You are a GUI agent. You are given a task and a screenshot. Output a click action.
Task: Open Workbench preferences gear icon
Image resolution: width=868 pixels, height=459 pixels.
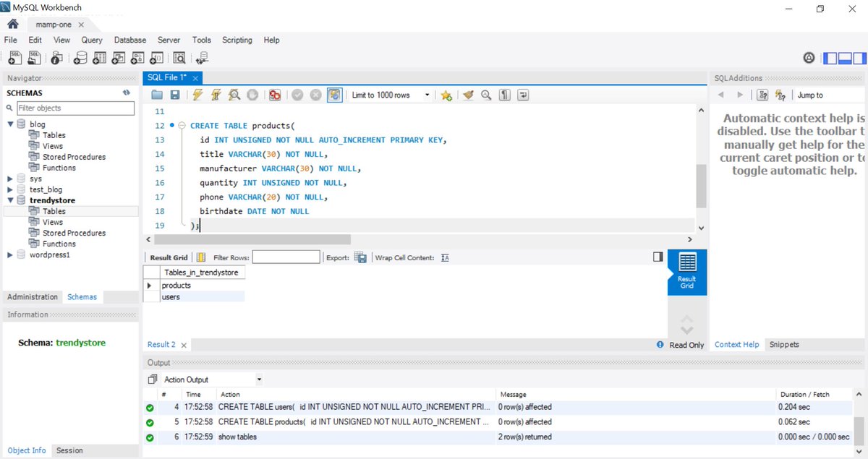tap(809, 58)
